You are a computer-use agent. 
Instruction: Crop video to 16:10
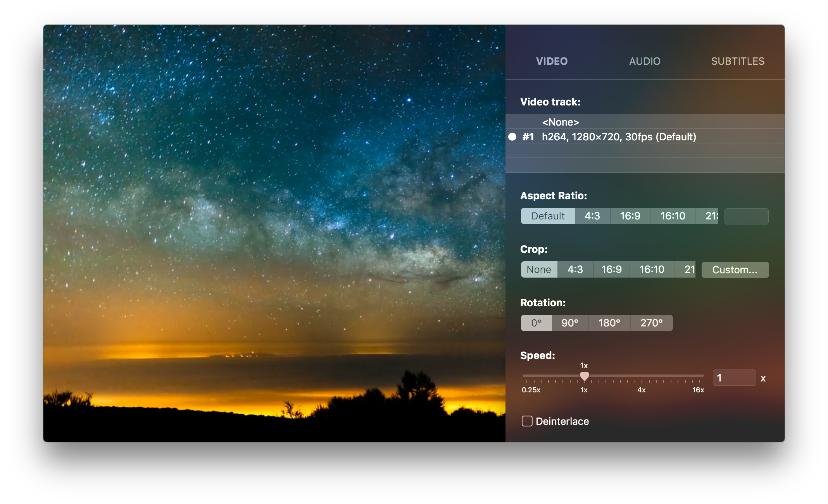click(x=652, y=269)
